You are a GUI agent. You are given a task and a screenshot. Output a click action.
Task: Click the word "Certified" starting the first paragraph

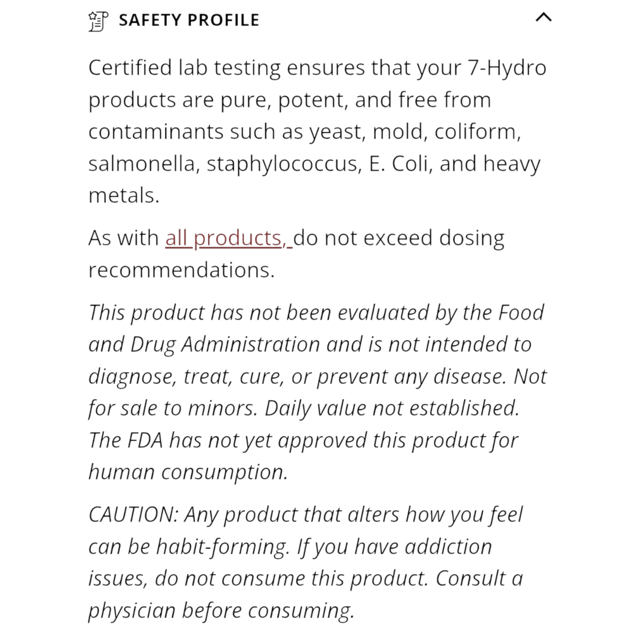tap(130, 68)
